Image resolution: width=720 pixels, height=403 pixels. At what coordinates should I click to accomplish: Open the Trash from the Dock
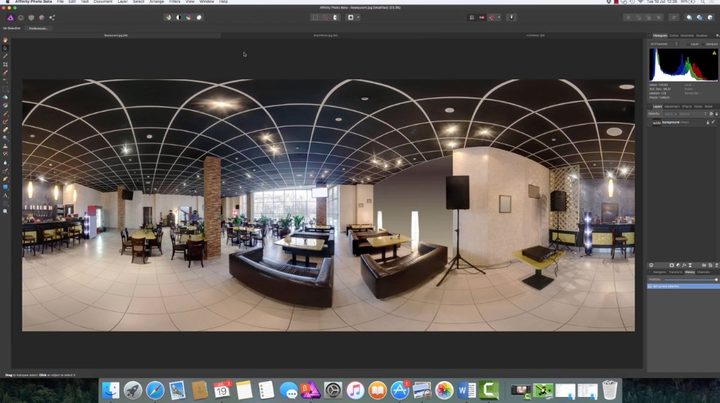click(609, 390)
